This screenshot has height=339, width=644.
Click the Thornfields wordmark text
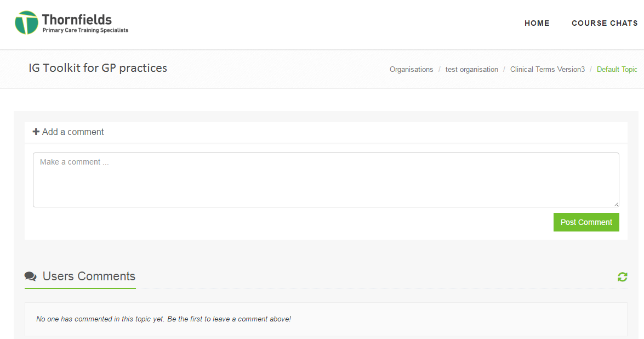[x=77, y=20]
